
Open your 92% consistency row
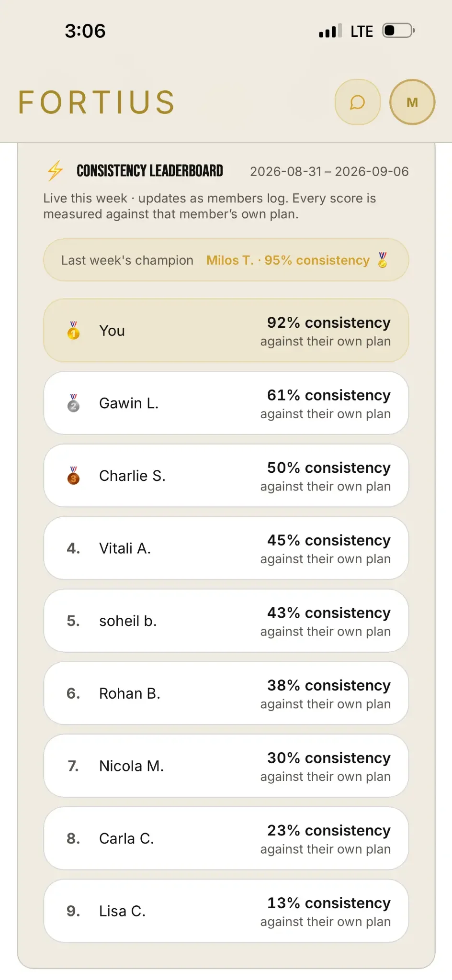226,331
